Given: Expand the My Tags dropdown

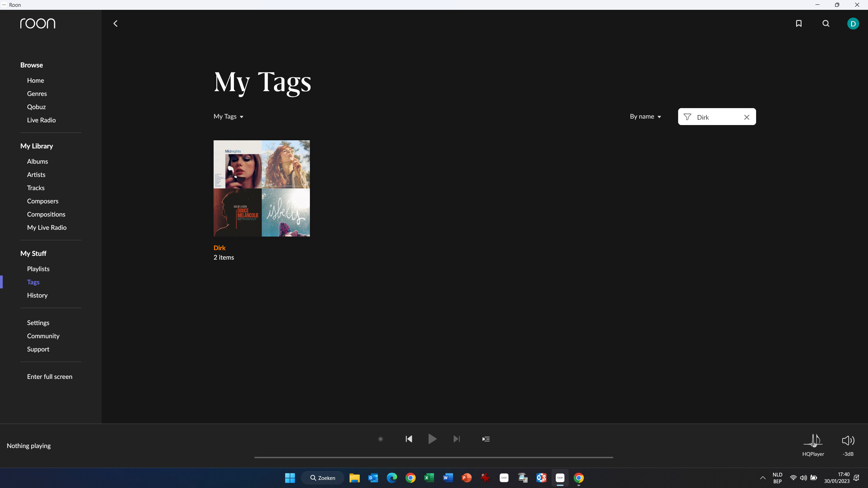Looking at the screenshot, I should (229, 117).
